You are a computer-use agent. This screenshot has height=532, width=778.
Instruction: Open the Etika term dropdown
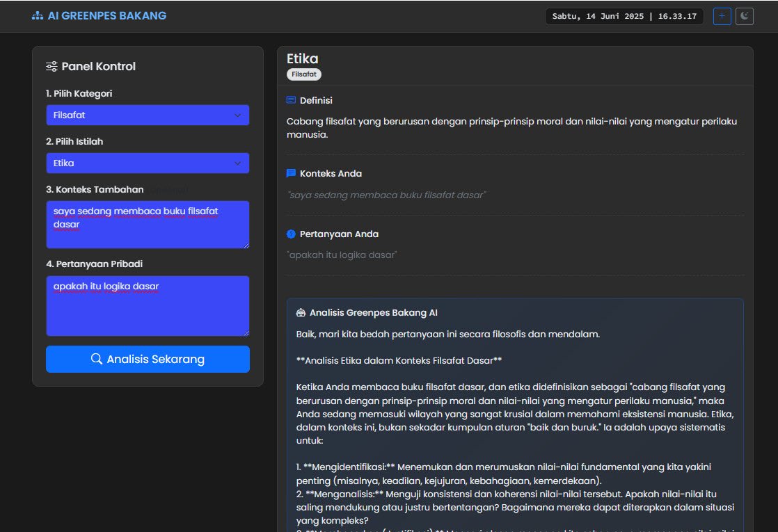pyautogui.click(x=148, y=163)
